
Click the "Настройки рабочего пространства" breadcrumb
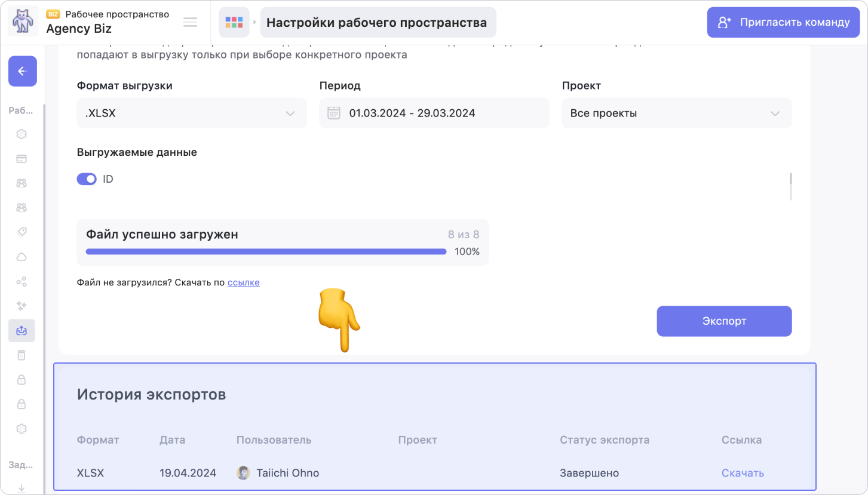tap(376, 23)
